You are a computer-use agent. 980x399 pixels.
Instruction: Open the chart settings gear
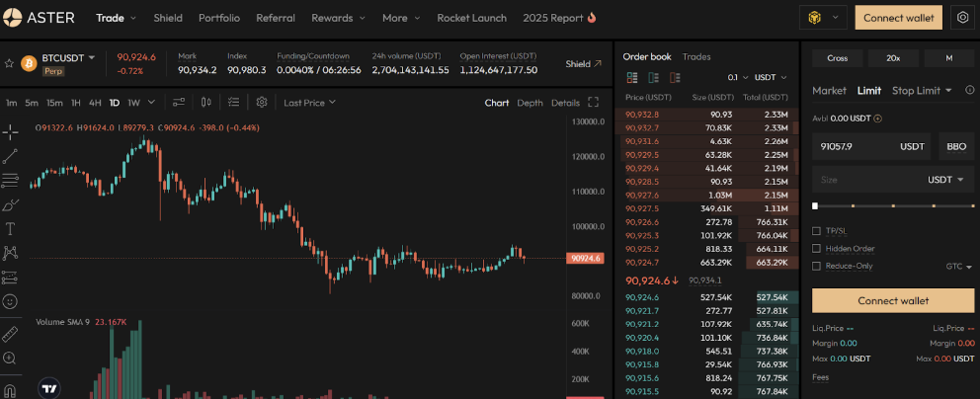pyautogui.click(x=262, y=102)
